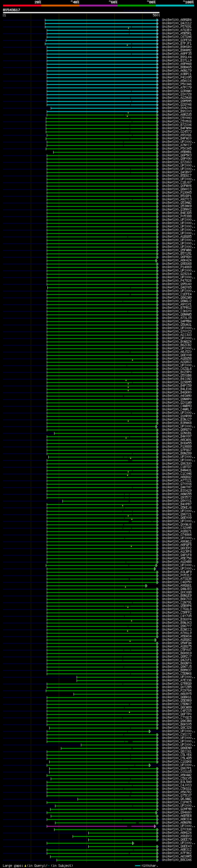197x868 pixels.
Task: Open hit UniRef100_Q9M5M5
Action: [177, 101]
